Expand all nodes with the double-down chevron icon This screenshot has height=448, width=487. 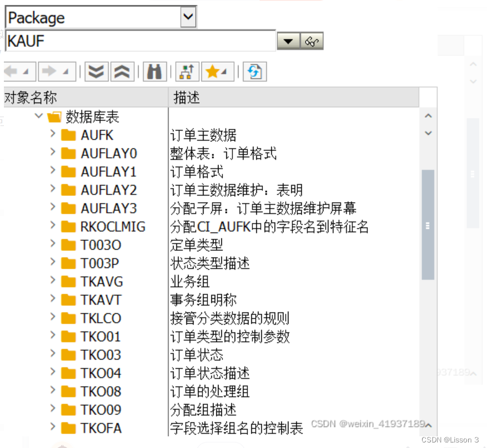[96, 71]
